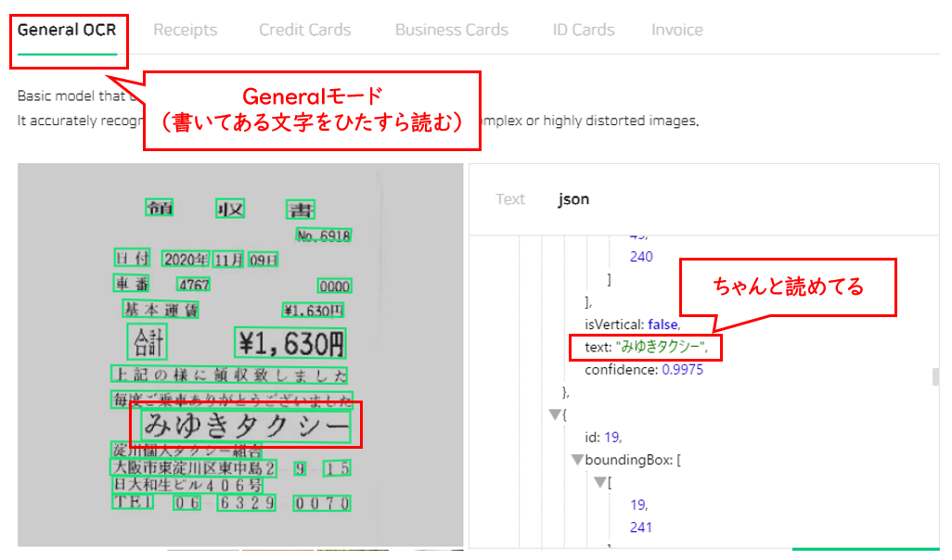Switch to the ID Cards tab
Screen dimensions: 952x560
click(x=584, y=31)
